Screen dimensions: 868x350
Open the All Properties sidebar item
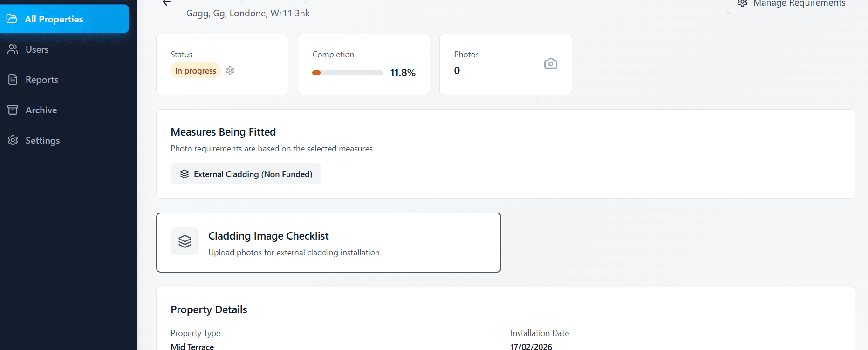(x=64, y=19)
